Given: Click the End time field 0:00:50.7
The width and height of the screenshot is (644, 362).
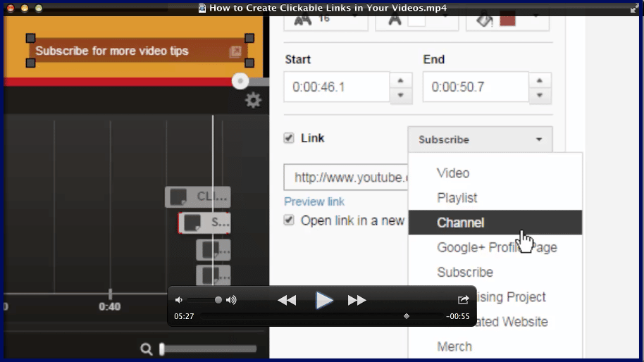Looking at the screenshot, I should click(476, 87).
